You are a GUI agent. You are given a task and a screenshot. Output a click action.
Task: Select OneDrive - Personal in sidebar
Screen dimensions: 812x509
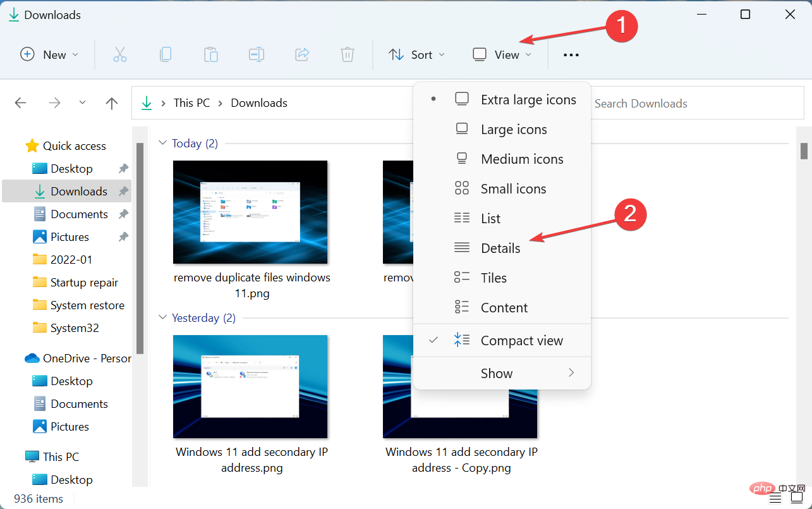[x=78, y=359]
